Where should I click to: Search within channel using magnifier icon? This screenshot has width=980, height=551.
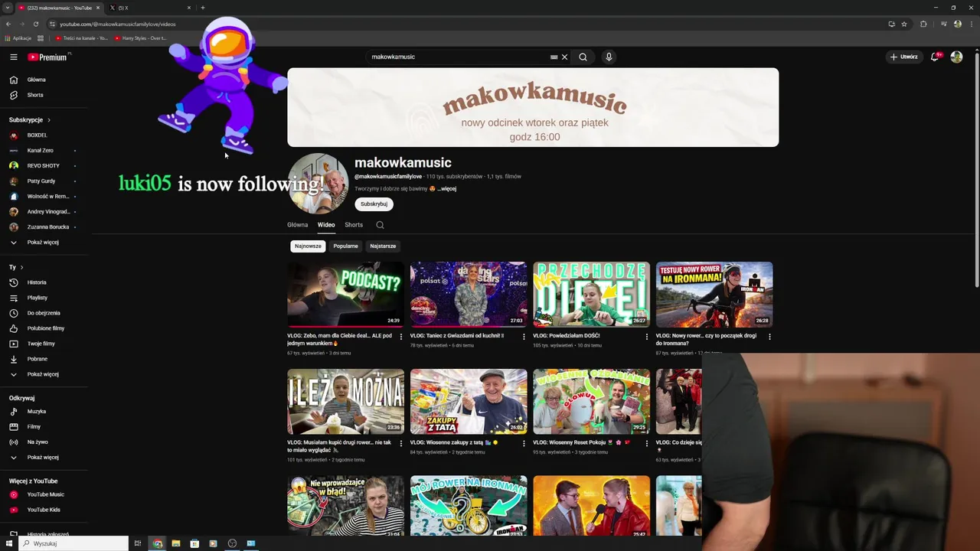[380, 225]
